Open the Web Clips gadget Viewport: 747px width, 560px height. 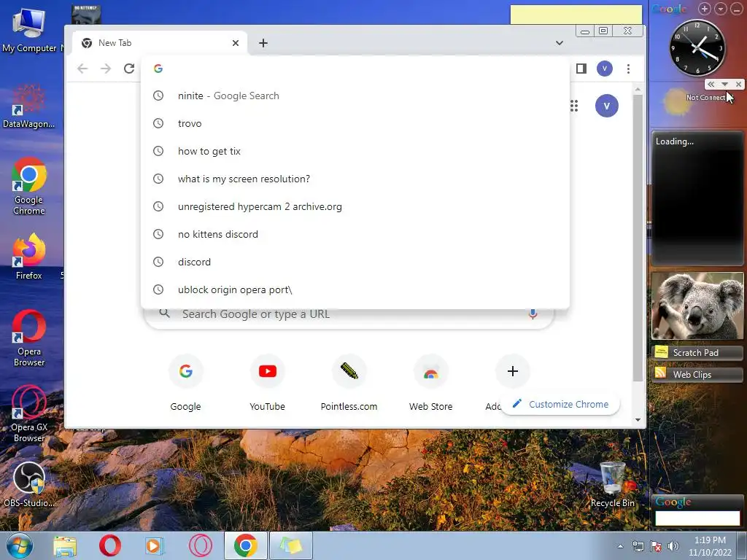point(697,374)
